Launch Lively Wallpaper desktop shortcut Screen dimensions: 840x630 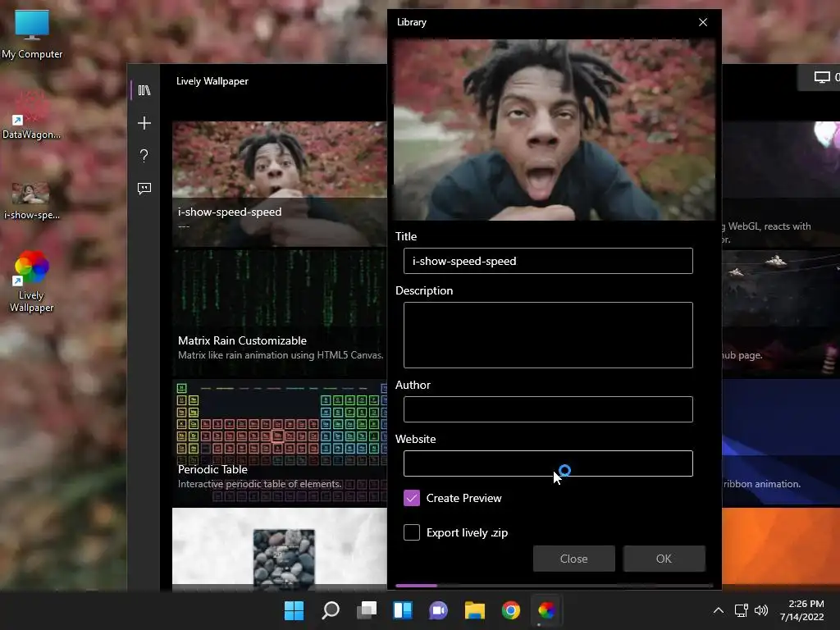[32, 281]
